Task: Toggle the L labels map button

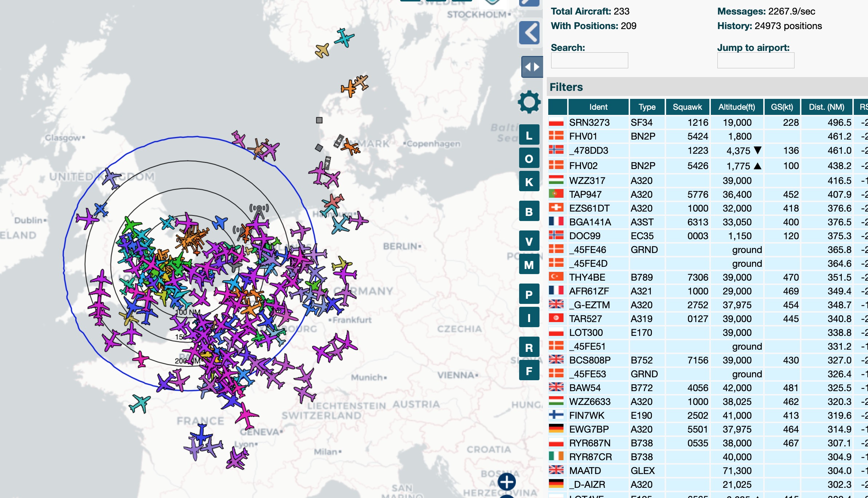Action: click(x=529, y=136)
